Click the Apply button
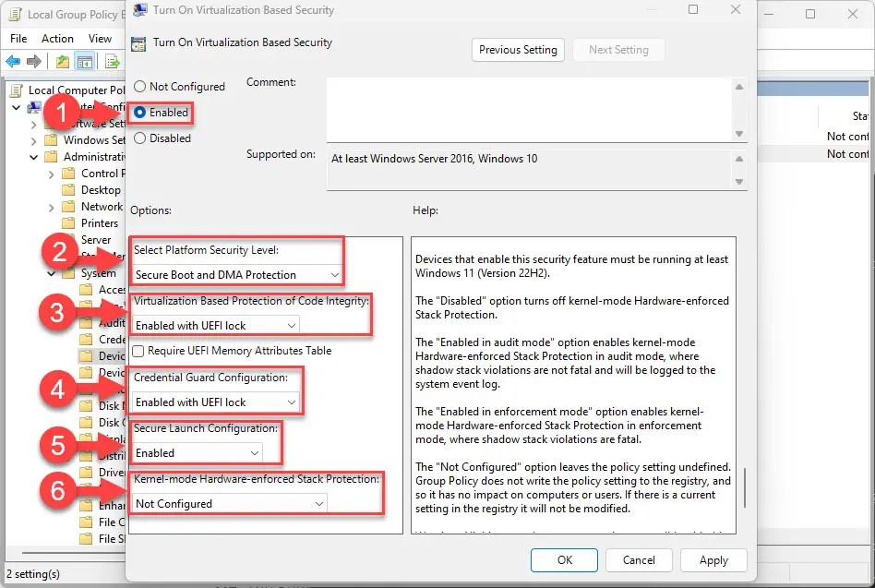This screenshot has width=875, height=588. coord(713,560)
